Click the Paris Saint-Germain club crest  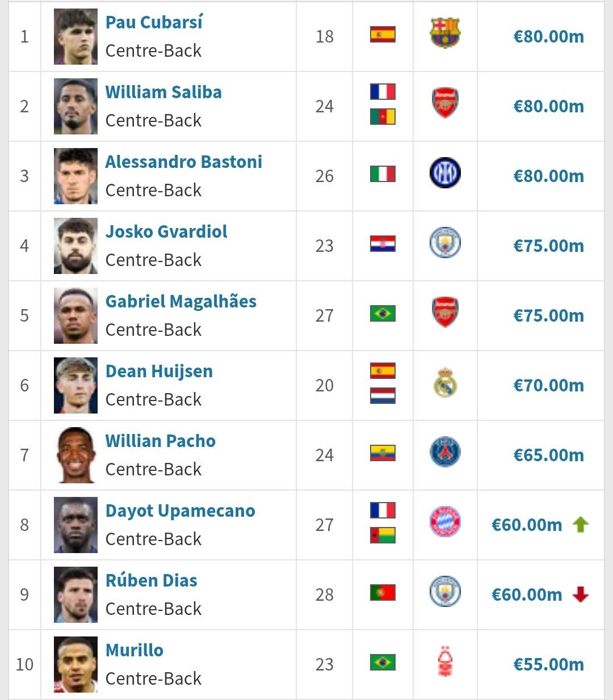[445, 453]
